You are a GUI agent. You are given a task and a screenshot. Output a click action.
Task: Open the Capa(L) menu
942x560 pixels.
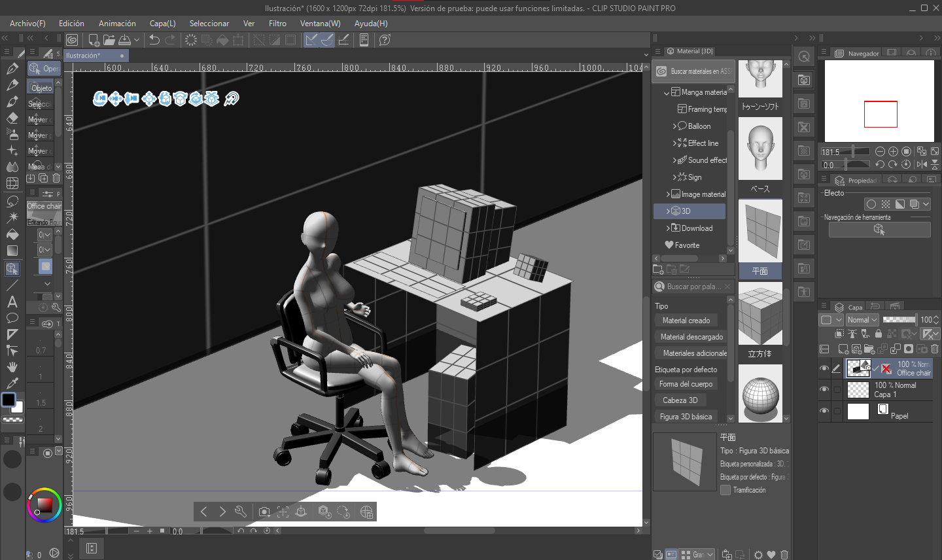(x=162, y=24)
